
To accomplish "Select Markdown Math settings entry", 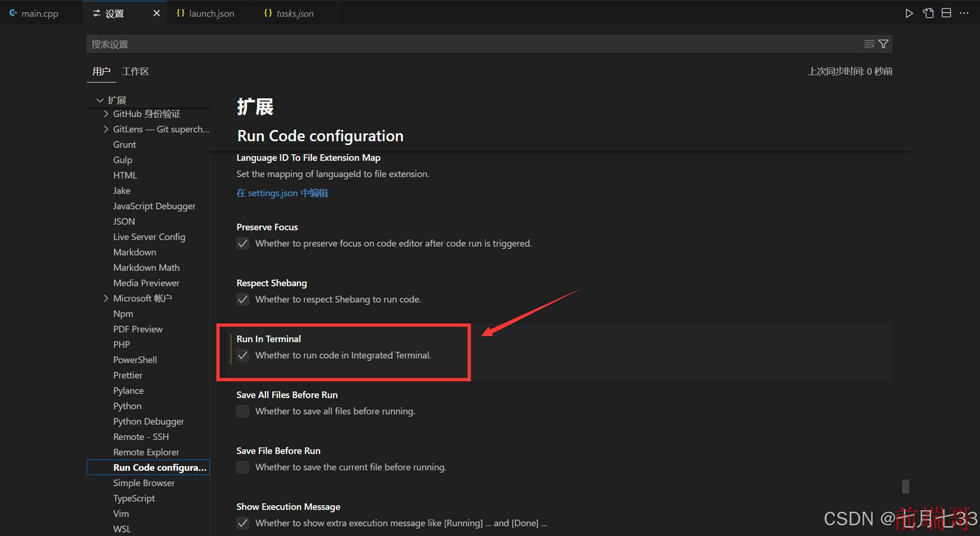I will pos(148,268).
